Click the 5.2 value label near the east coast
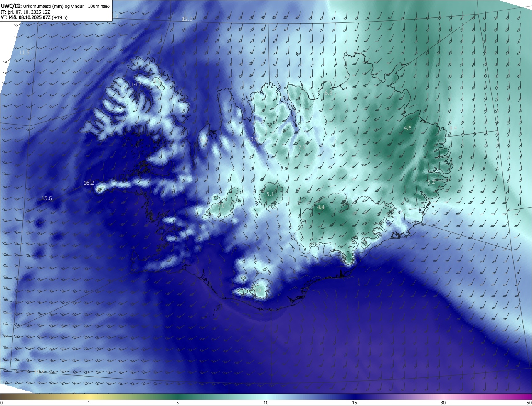This screenshot has height=406, width=532. (x=431, y=182)
